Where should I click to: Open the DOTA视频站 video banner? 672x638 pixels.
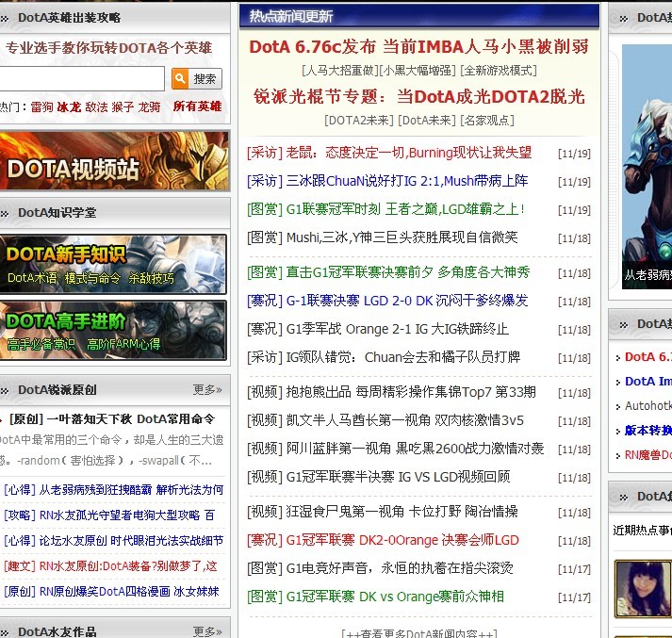113,160
